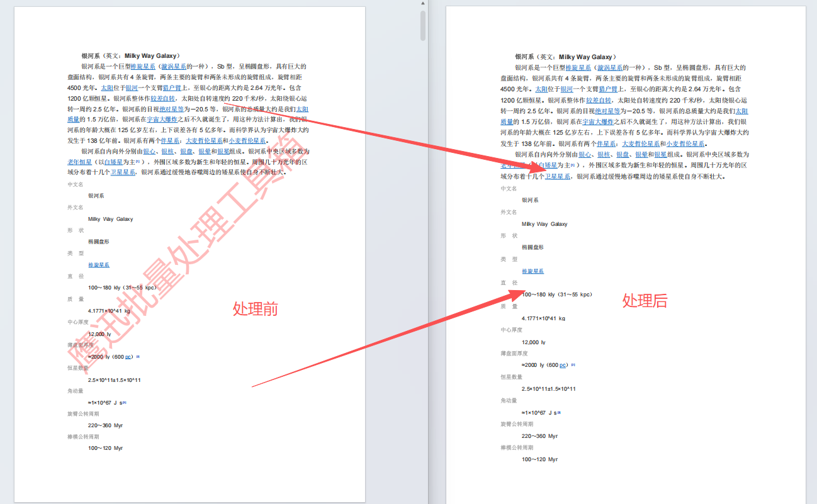Follow the 宇宙大爆炸 link in 处理前 page

click(162, 120)
